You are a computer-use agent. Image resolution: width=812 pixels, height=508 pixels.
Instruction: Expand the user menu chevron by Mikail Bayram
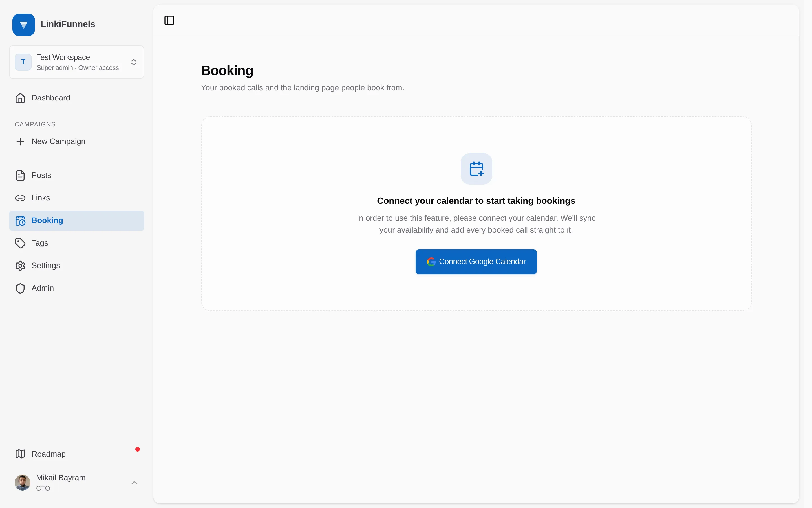[134, 483]
